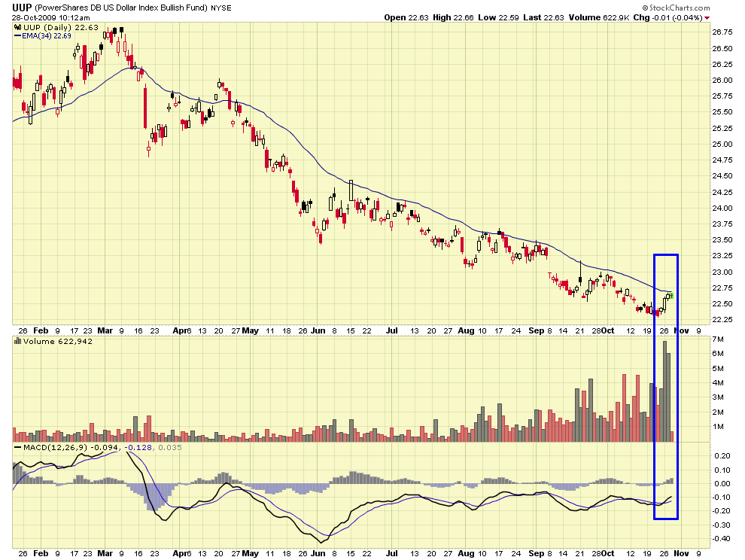This screenshot has height=560, width=745.
Task: Click the 5M volume axis label
Action: tap(718, 368)
